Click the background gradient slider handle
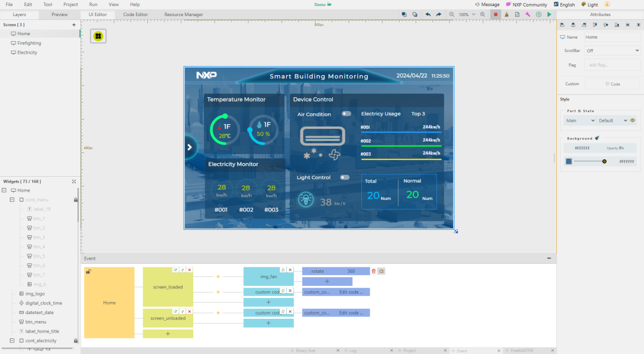 [x=604, y=162]
